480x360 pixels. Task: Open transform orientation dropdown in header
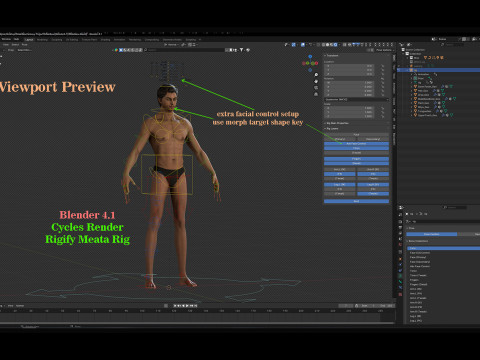[x=172, y=44]
